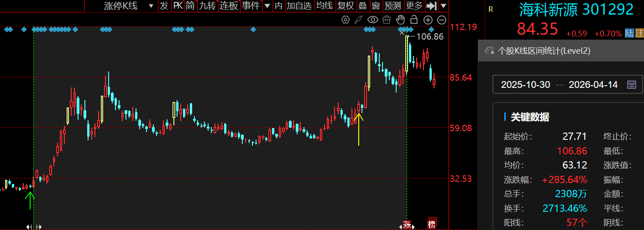This screenshot has width=644, height=230.
Task: Click the 预测 button
Action: click(x=393, y=6)
